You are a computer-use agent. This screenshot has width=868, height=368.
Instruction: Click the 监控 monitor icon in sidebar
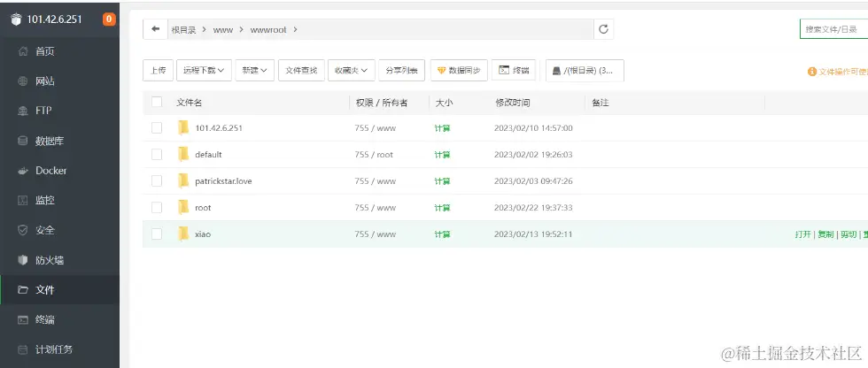click(x=23, y=200)
